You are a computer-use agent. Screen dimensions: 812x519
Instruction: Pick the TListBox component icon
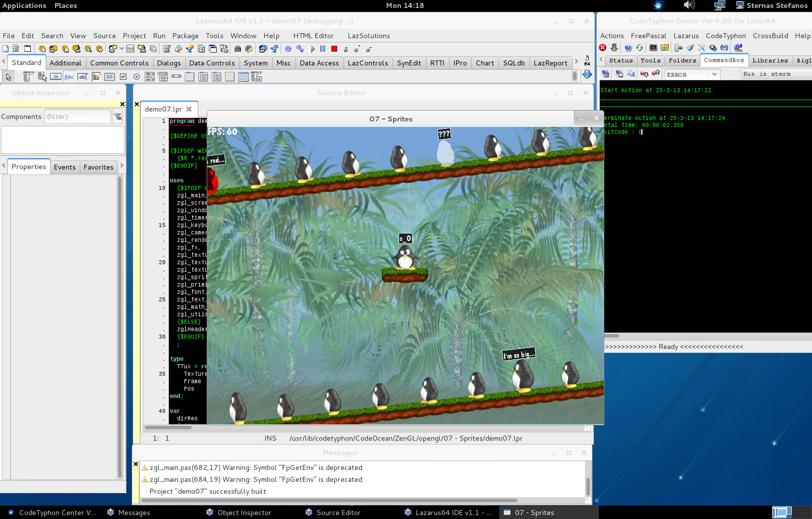(x=150, y=76)
